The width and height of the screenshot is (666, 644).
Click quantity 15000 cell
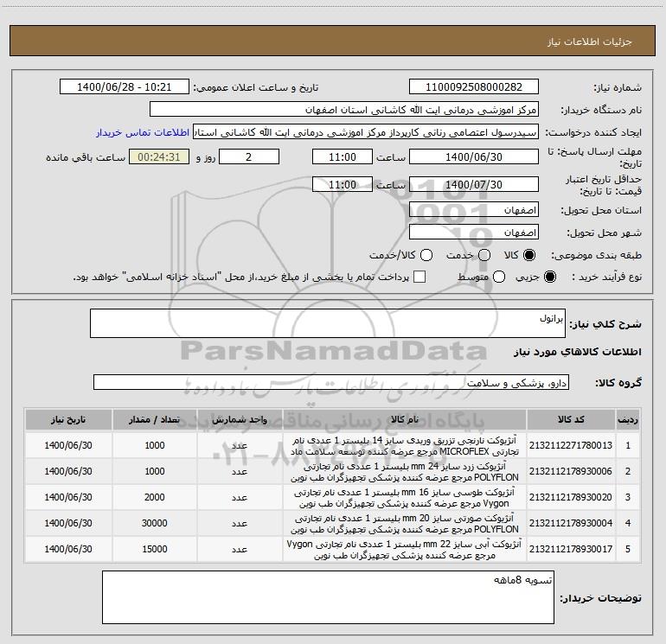pyautogui.click(x=155, y=549)
